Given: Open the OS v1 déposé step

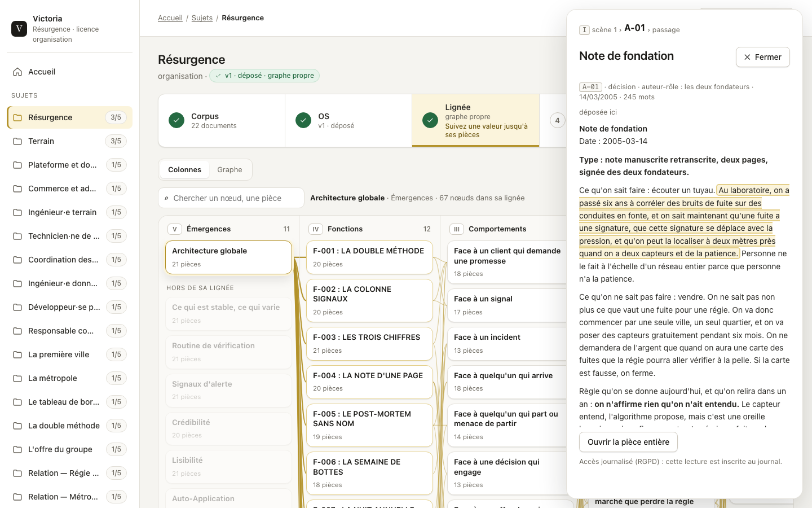Looking at the screenshot, I should 348,120.
